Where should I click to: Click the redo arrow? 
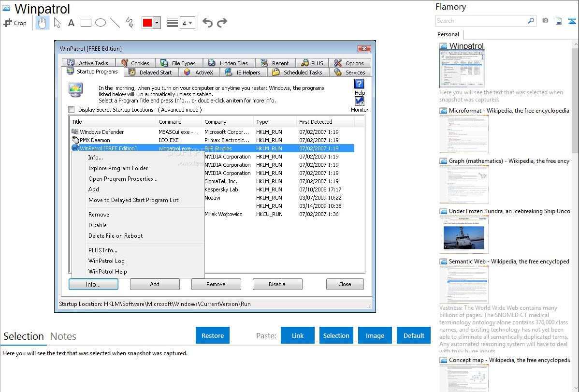coord(222,23)
